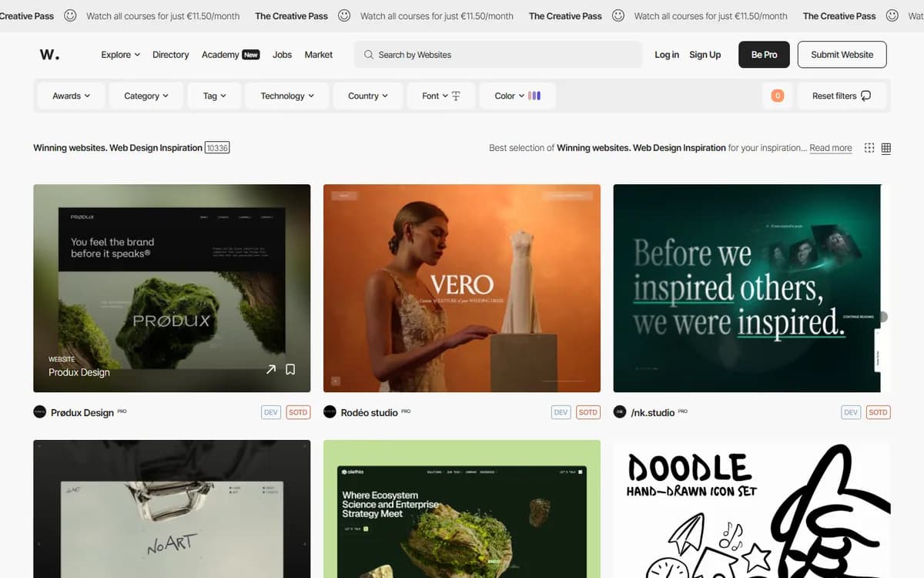Click the orange filter count badge
This screenshot has height=578, width=924.
tap(778, 96)
